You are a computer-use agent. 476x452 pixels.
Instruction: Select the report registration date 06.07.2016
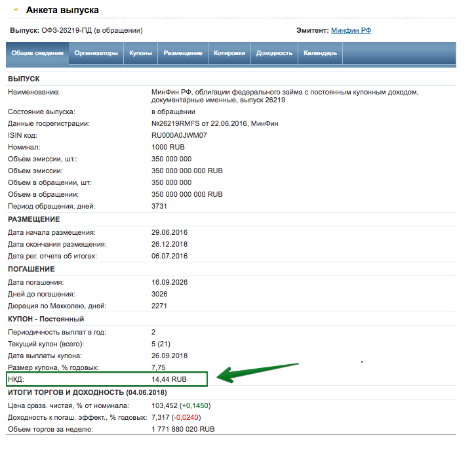(169, 256)
